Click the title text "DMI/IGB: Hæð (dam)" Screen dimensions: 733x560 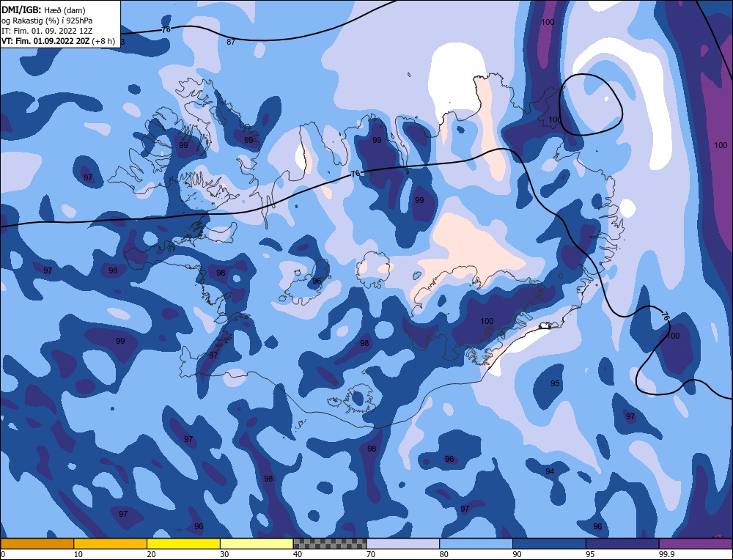pos(43,10)
